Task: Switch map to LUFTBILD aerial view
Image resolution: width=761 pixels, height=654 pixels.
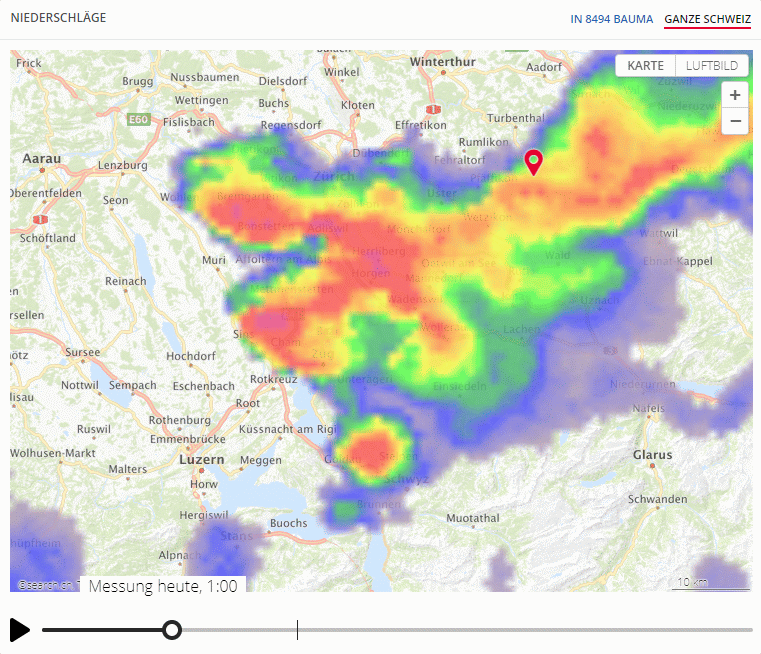Action: [x=711, y=66]
